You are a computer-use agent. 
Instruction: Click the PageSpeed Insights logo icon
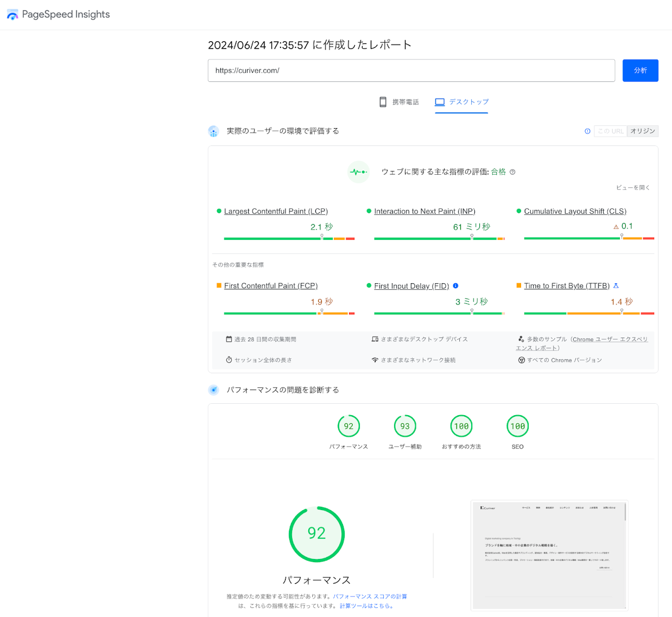pos(12,15)
